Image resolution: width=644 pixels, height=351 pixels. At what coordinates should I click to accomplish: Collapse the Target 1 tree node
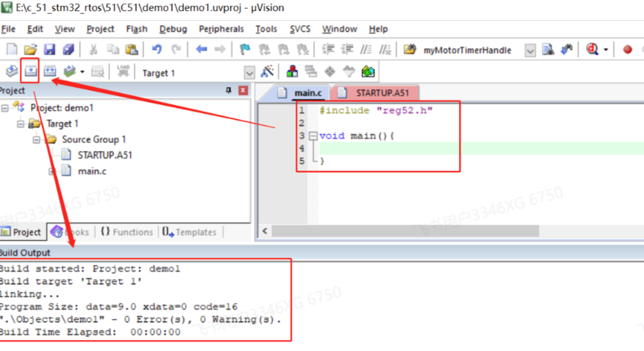21,123
